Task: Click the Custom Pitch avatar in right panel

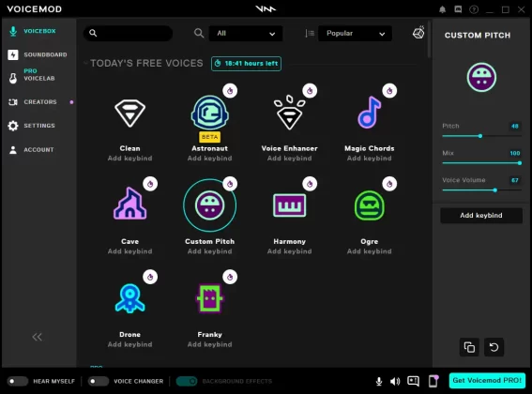Action: [x=481, y=77]
